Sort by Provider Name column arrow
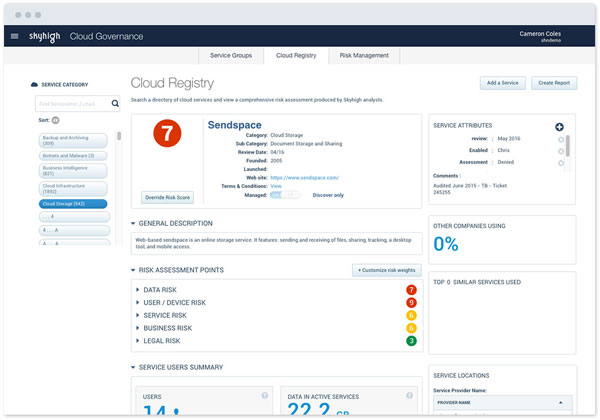The image size is (600, 420). pyautogui.click(x=561, y=402)
